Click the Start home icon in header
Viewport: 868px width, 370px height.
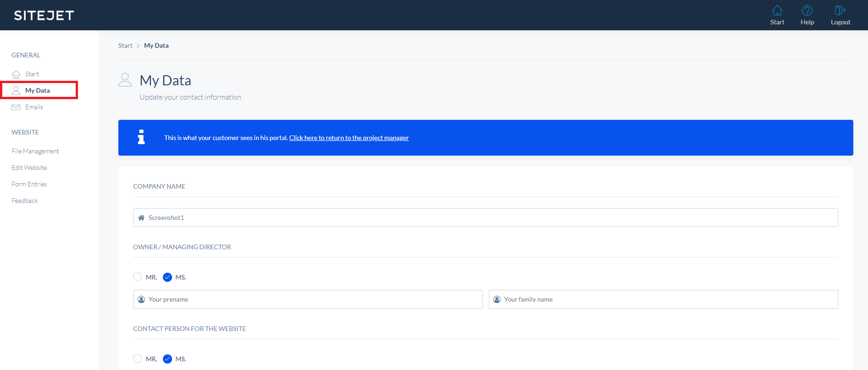coord(777,11)
